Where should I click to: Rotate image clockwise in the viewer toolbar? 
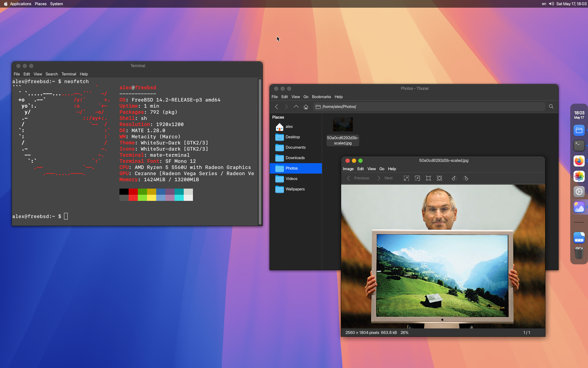(x=466, y=178)
